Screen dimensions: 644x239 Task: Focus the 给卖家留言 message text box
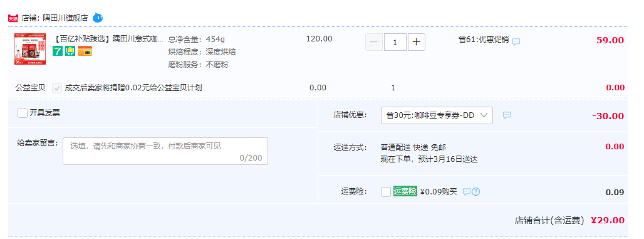(165, 151)
